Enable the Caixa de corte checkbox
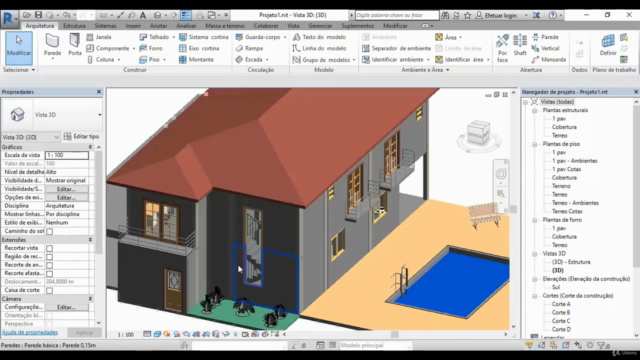 coord(49,290)
